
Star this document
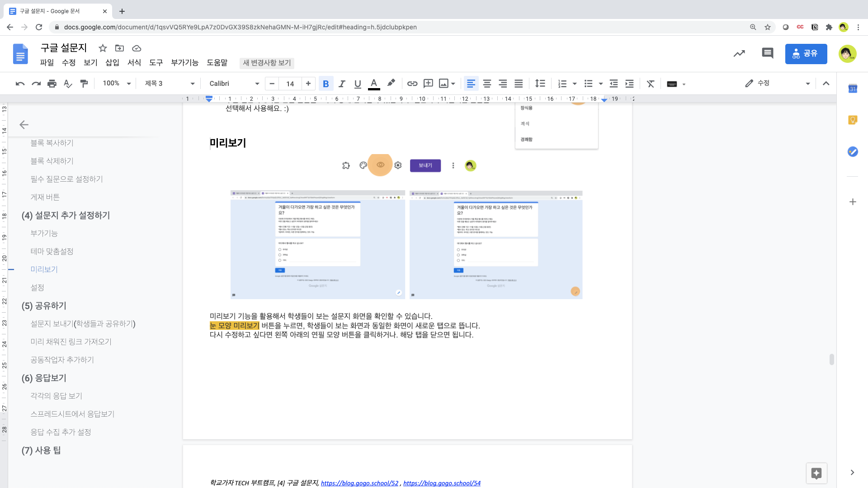[x=103, y=48]
